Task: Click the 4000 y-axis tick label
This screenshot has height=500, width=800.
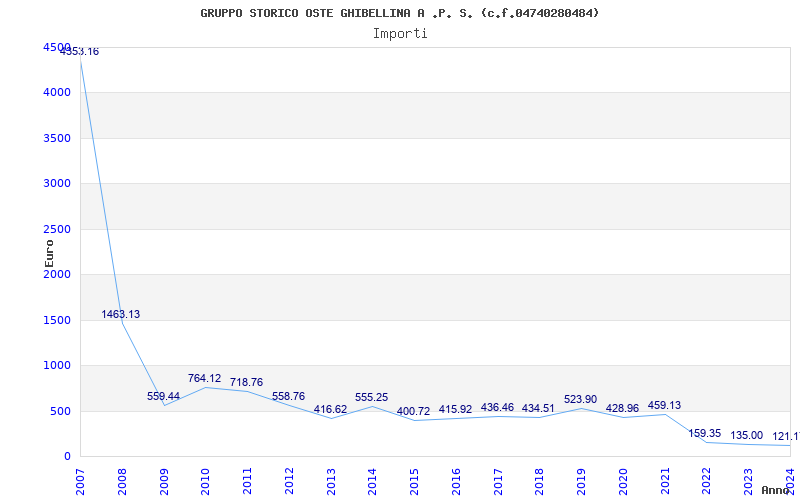Action: 57,93
